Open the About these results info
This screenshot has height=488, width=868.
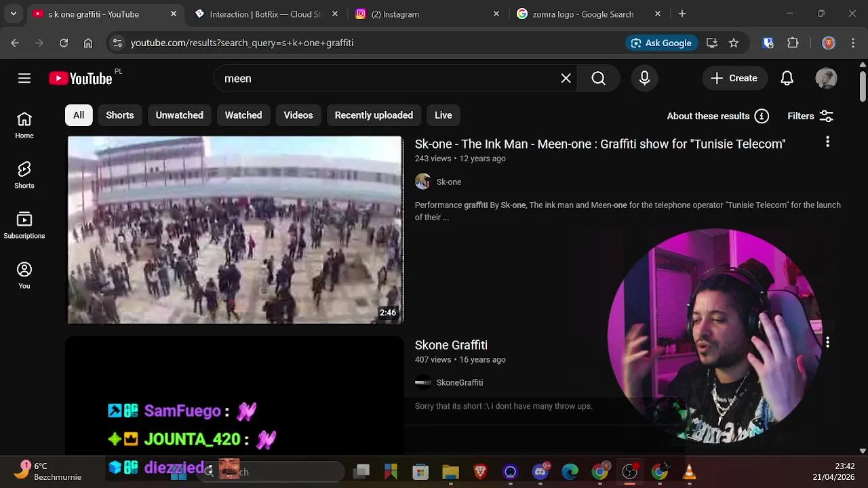tap(762, 116)
